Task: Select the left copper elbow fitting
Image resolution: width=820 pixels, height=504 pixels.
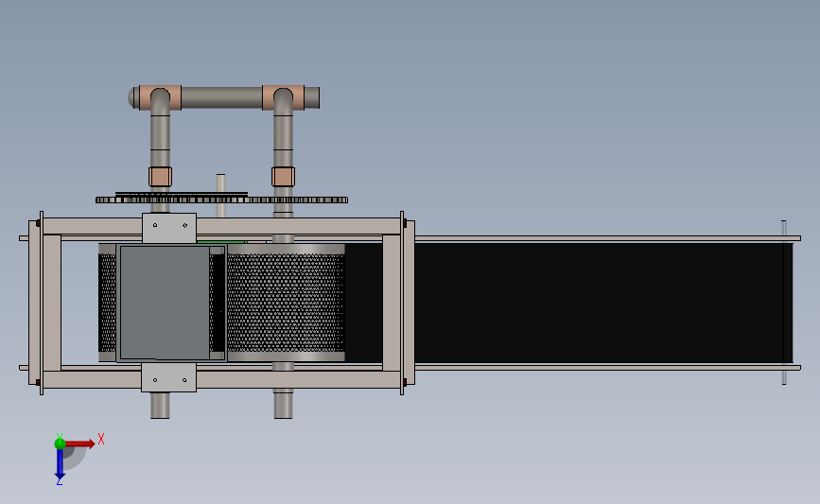Action: 160,97
